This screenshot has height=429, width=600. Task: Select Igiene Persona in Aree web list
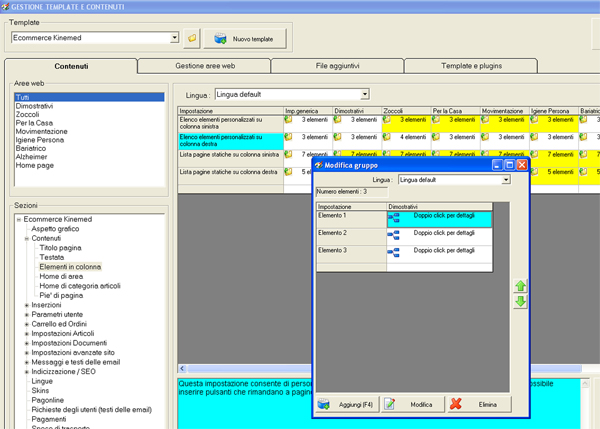click(x=40, y=140)
